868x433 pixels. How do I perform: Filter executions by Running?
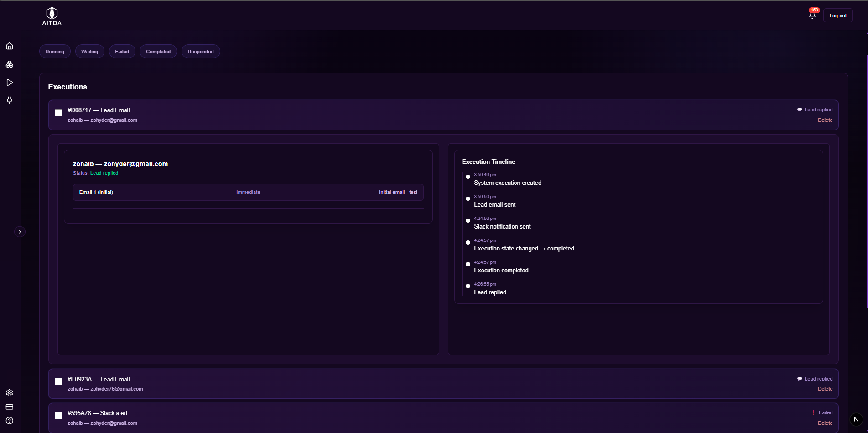pyautogui.click(x=55, y=52)
